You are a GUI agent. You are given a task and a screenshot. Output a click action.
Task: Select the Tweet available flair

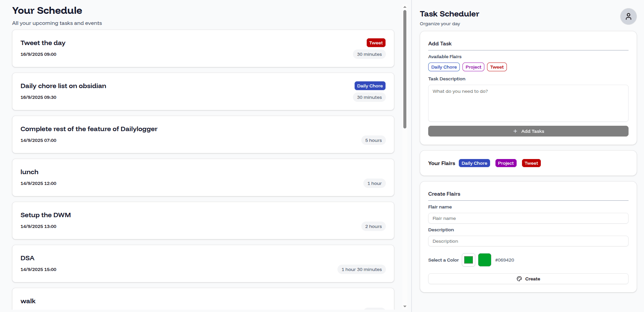point(496,67)
